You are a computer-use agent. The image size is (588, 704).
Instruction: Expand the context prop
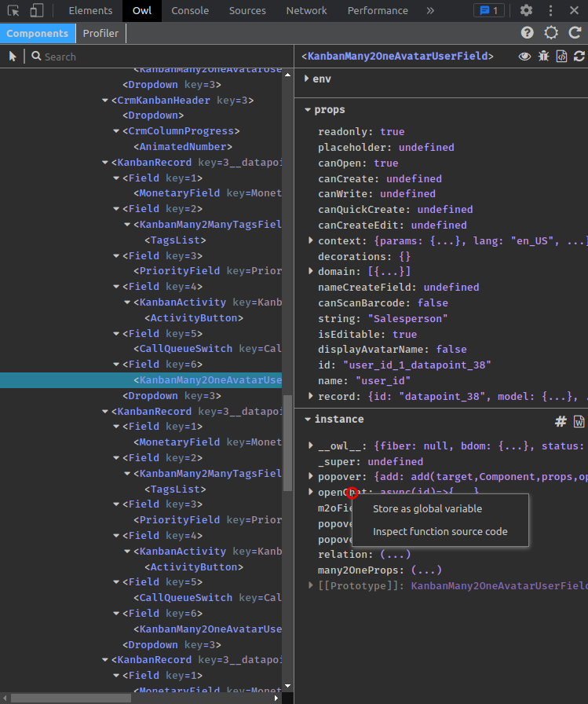[310, 240]
